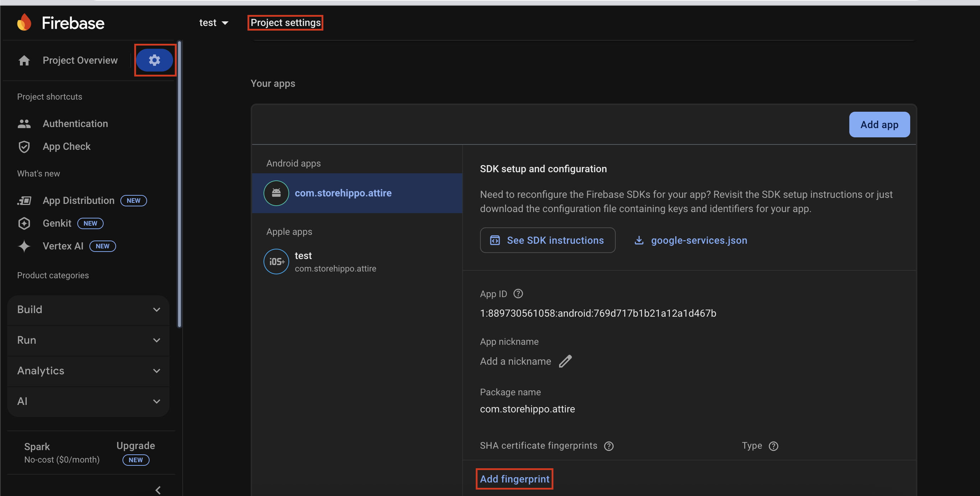Screen dimensions: 980x496
Task: Open the test project dropdown
Action: [x=214, y=23]
